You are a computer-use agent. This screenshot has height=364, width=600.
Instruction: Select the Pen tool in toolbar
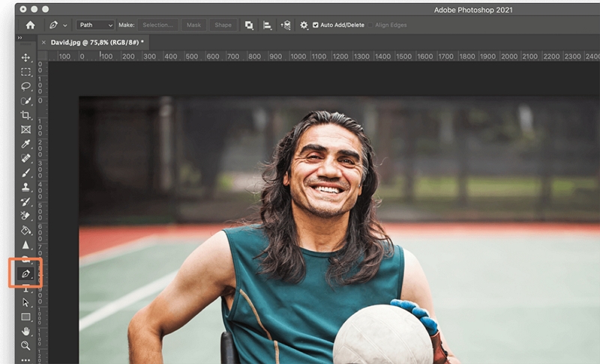click(26, 274)
